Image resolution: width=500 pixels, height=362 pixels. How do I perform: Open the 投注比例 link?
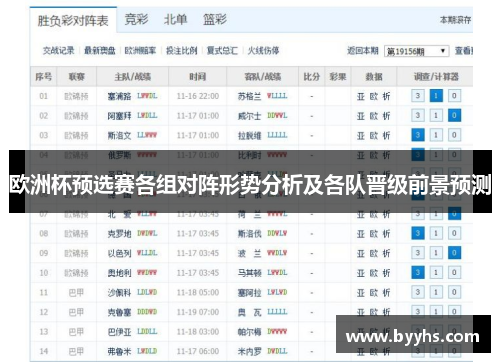click(182, 51)
